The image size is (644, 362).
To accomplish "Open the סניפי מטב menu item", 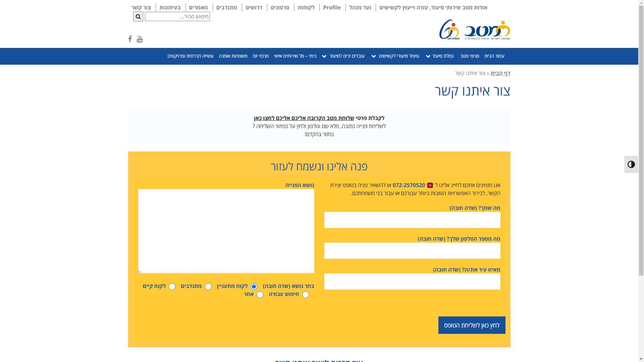I will pos(469,56).
